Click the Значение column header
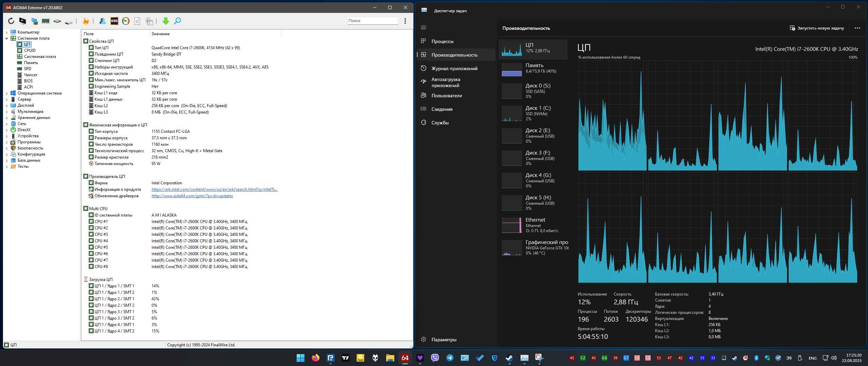868x366 pixels. [x=215, y=34]
